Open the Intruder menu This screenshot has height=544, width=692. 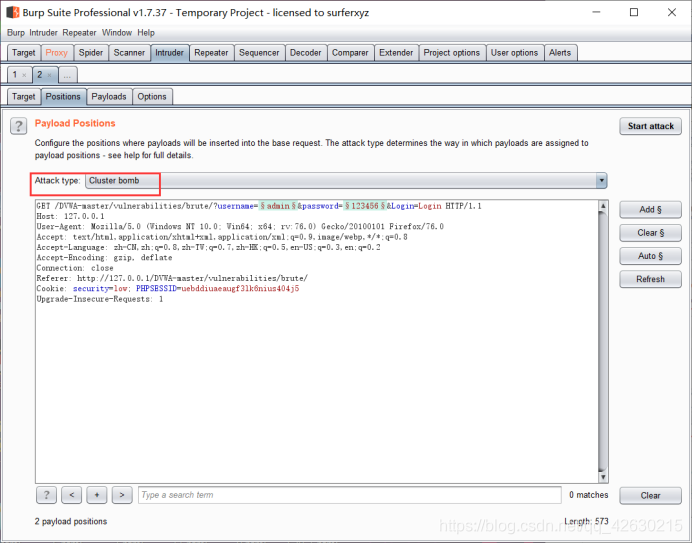[x=43, y=33]
